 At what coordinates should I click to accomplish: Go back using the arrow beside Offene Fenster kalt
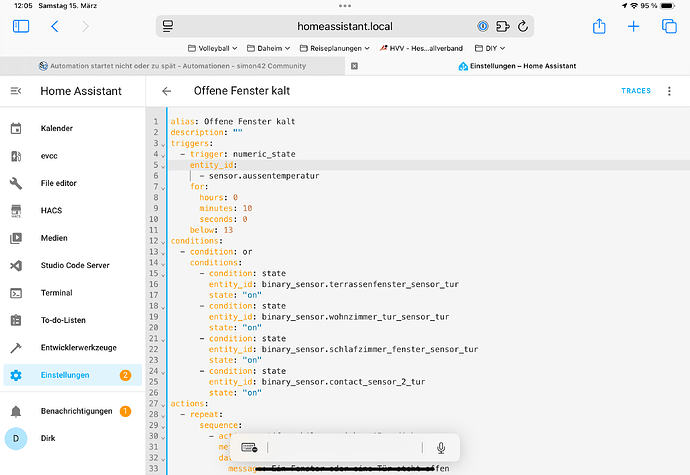click(167, 91)
